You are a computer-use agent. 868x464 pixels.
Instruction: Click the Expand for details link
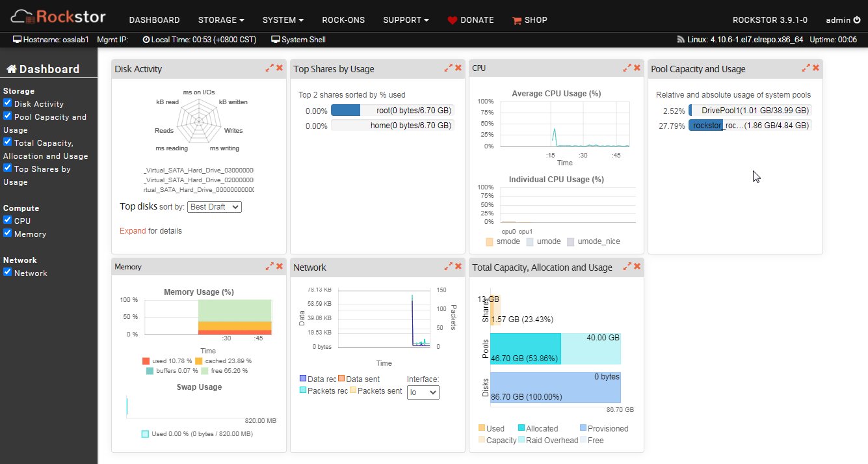point(133,231)
